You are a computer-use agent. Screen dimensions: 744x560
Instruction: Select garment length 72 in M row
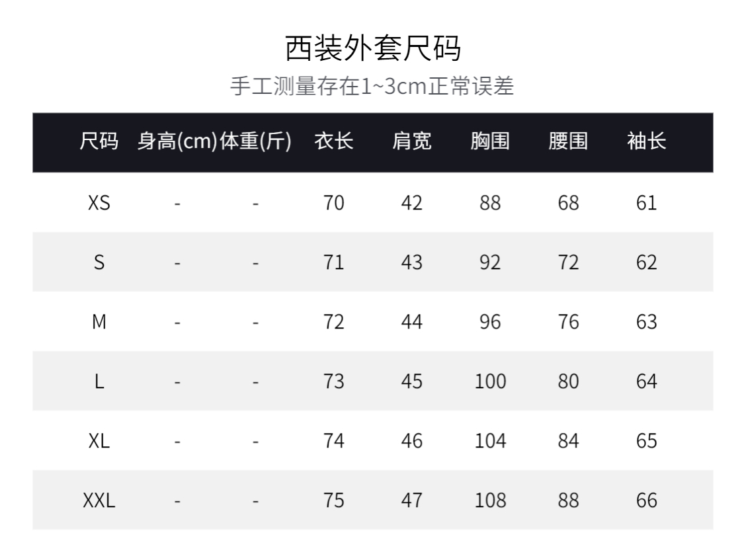(334, 322)
